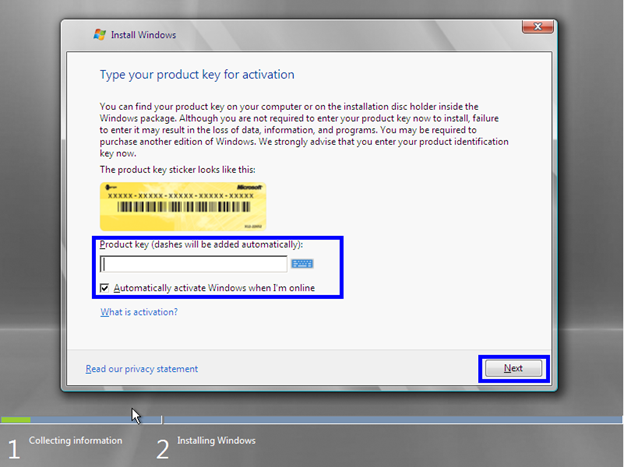Click the Type your product key heading
This screenshot has height=467, width=624.
197,74
